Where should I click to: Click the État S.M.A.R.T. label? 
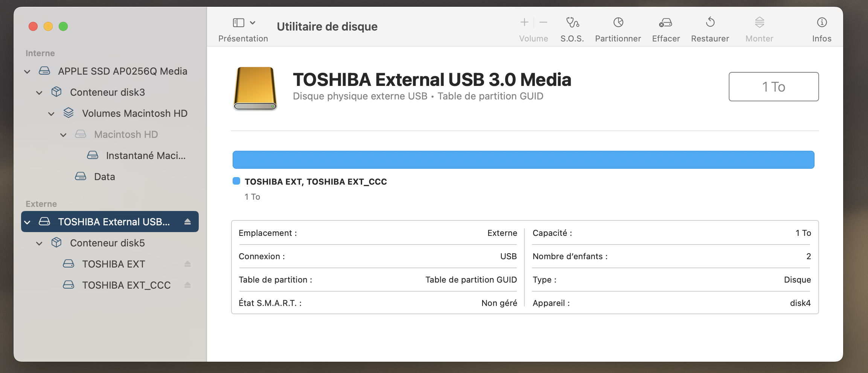click(270, 303)
